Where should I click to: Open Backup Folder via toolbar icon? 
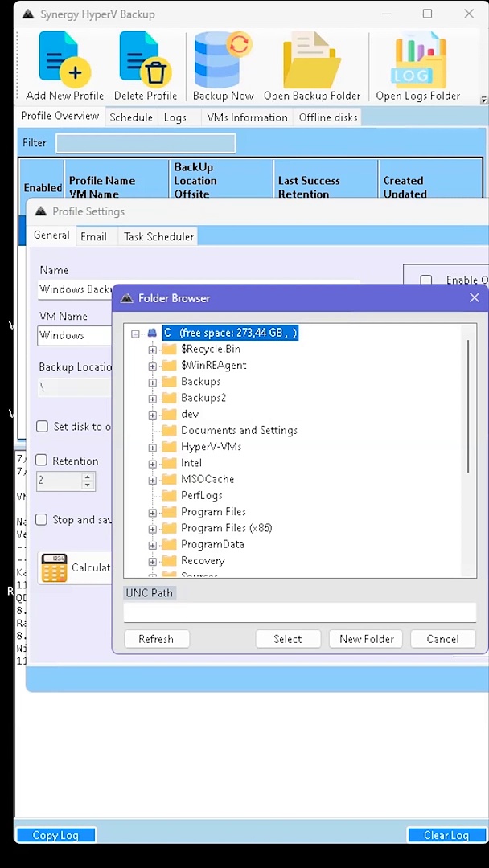(x=312, y=59)
